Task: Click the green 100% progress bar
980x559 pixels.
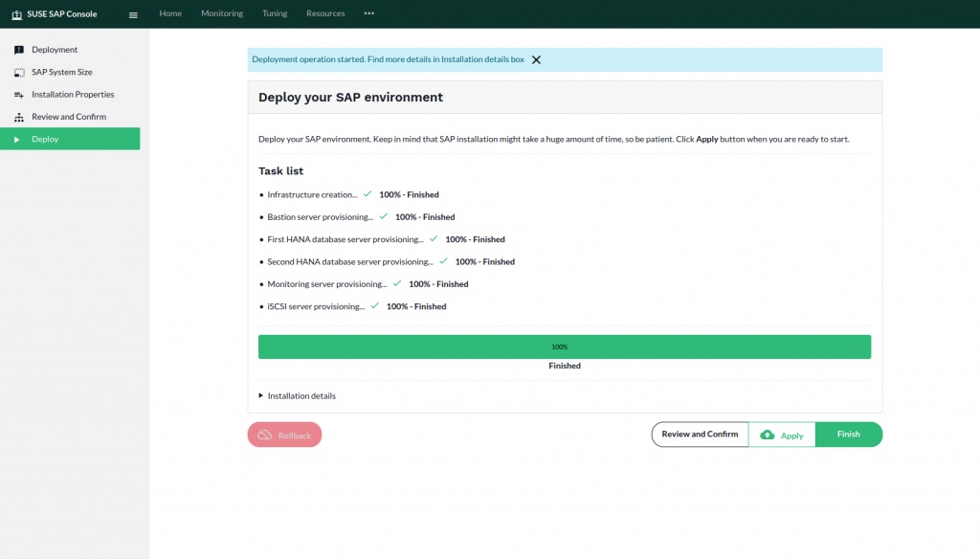Action: click(565, 347)
